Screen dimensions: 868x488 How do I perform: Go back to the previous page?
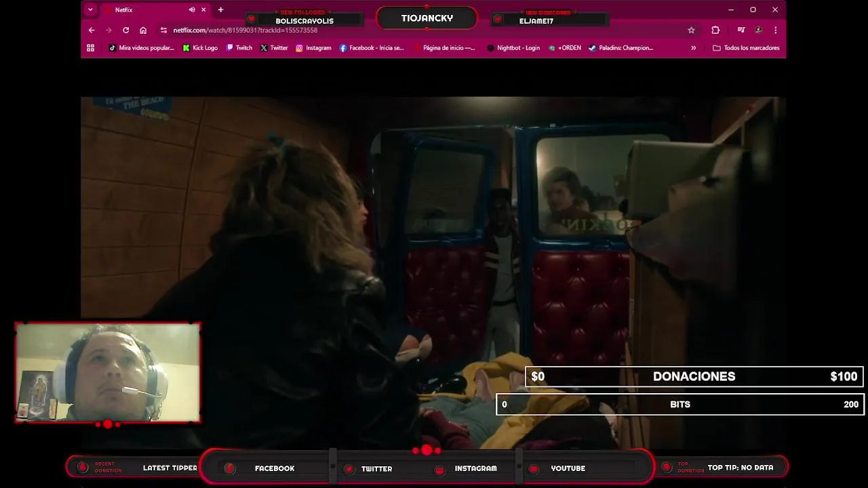click(x=92, y=30)
